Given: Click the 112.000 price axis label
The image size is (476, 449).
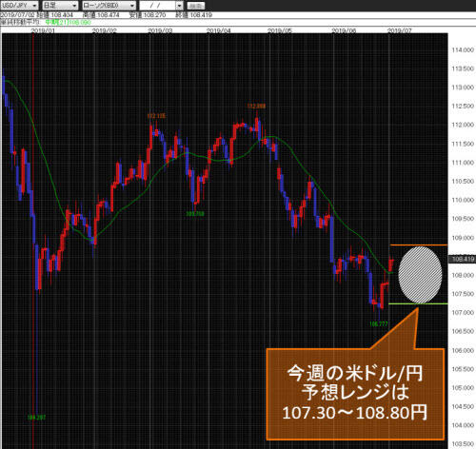Looking at the screenshot, I should point(463,125).
